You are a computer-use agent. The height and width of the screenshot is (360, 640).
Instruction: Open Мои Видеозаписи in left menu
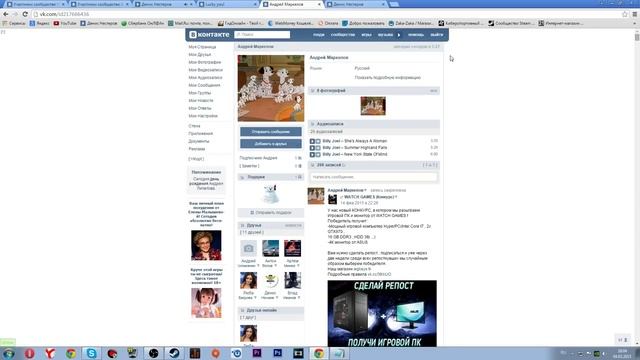tap(206, 70)
